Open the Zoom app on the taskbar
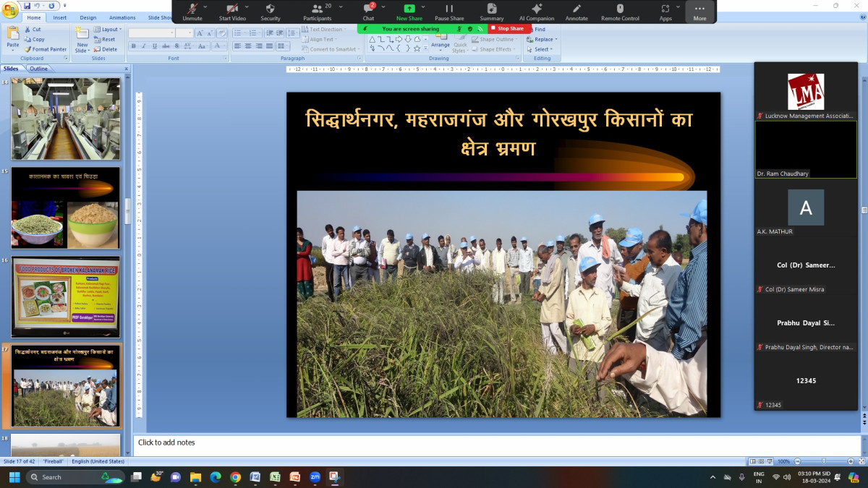This screenshot has width=868, height=488. (315, 477)
